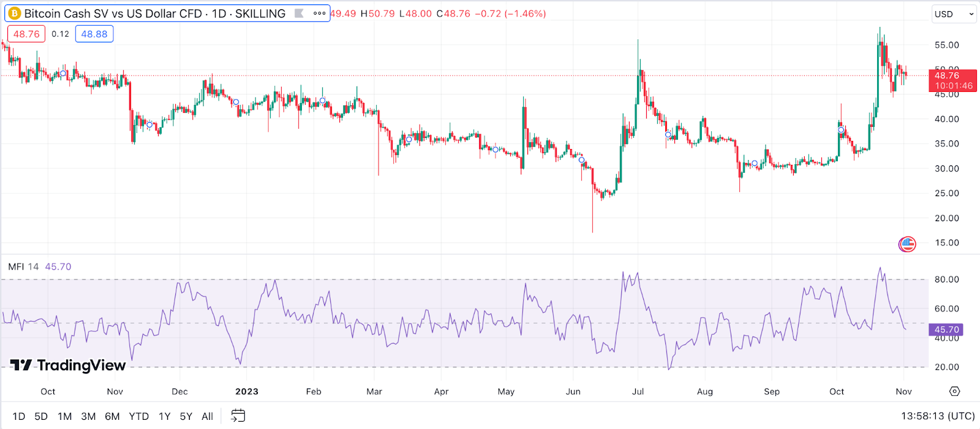
Task: Click the US flag economic events icon
Action: 907,244
